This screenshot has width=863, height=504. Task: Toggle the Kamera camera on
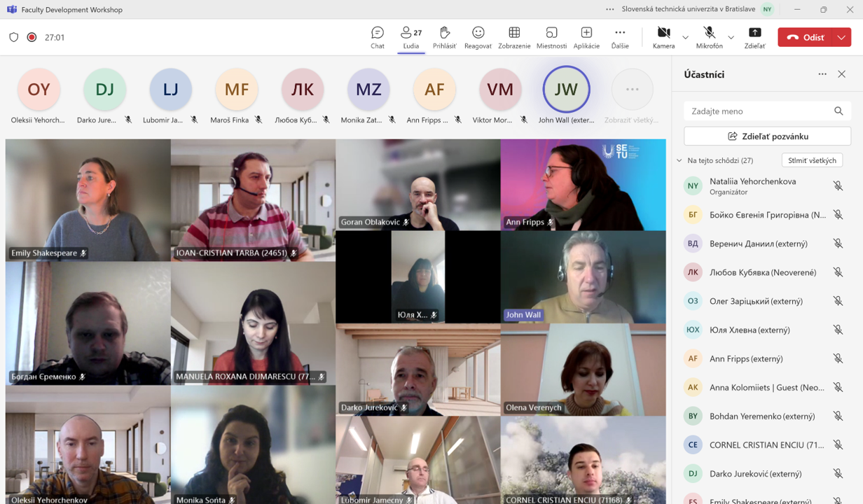[663, 37]
